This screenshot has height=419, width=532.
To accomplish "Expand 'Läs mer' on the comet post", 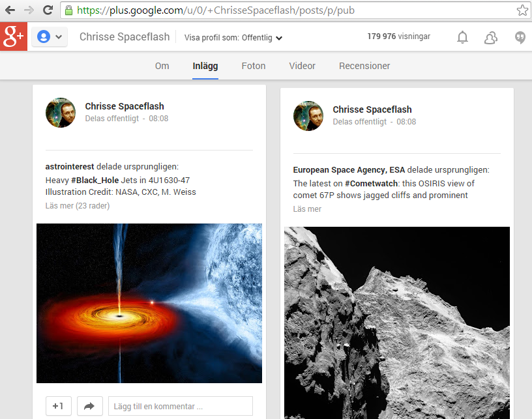I will coord(307,209).
